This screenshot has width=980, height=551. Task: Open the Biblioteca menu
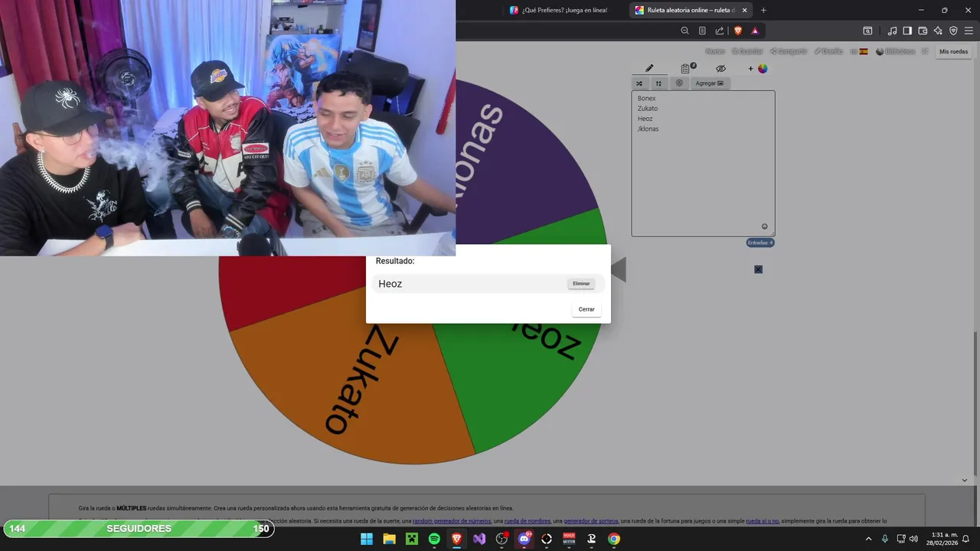coord(895,51)
